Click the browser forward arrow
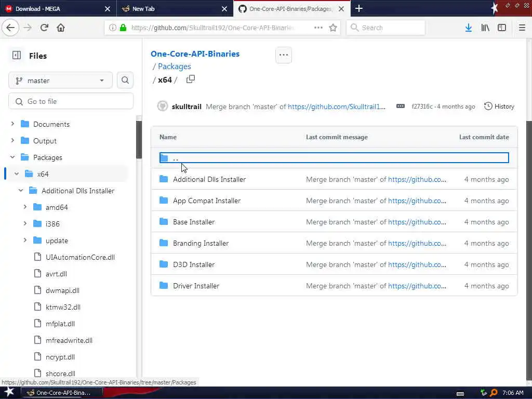 (28, 28)
